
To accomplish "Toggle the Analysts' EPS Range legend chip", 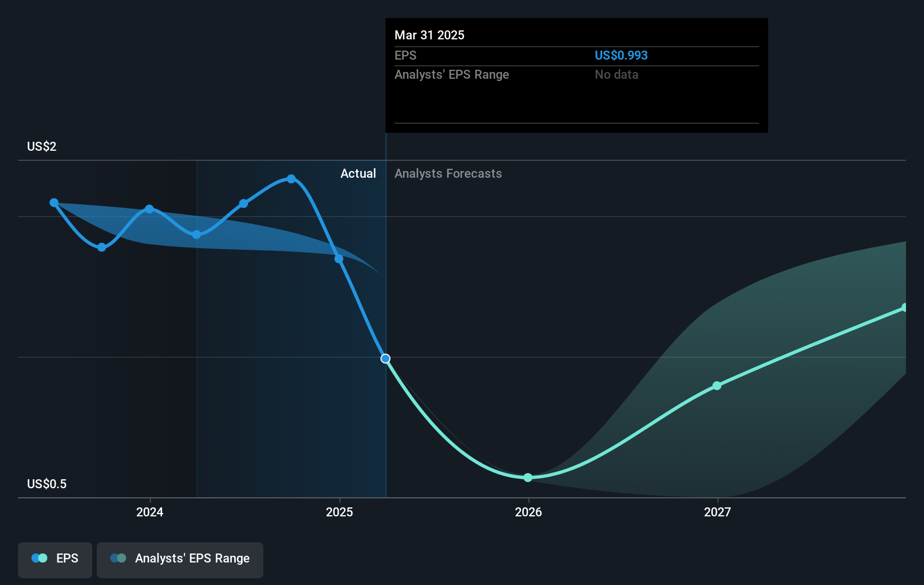I will click(x=180, y=559).
